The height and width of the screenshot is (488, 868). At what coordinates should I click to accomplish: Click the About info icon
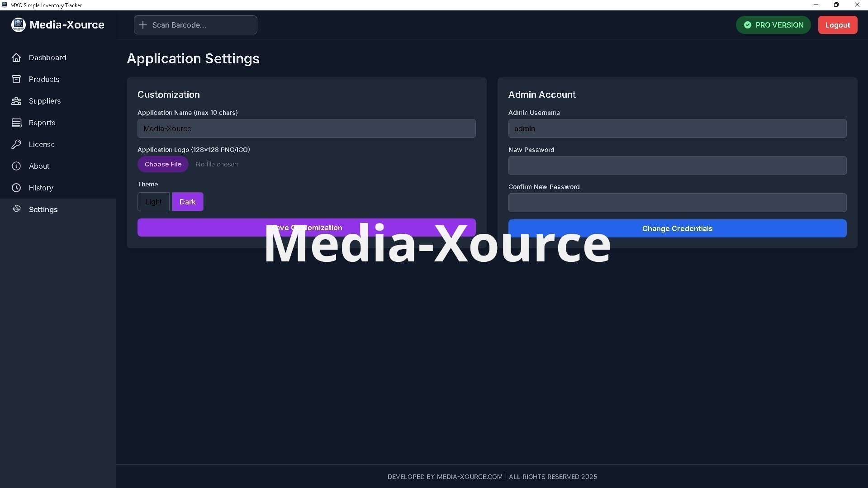[x=16, y=166]
